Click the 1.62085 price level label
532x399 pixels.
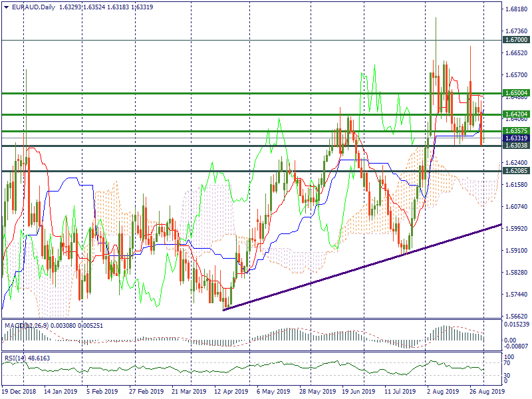(516, 172)
